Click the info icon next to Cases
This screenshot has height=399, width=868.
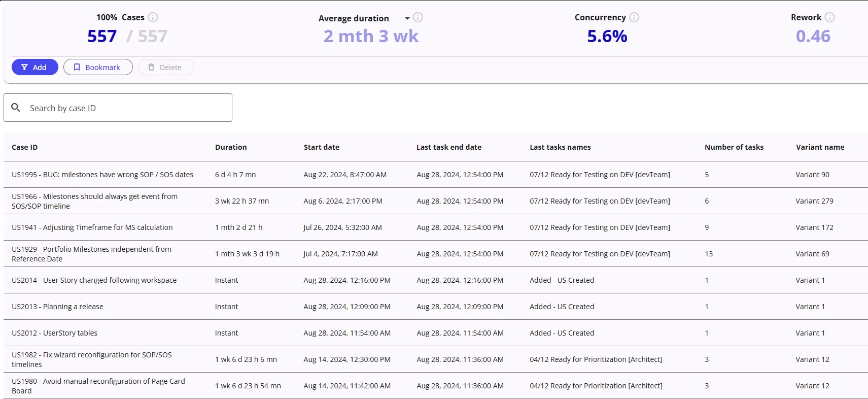tap(153, 17)
